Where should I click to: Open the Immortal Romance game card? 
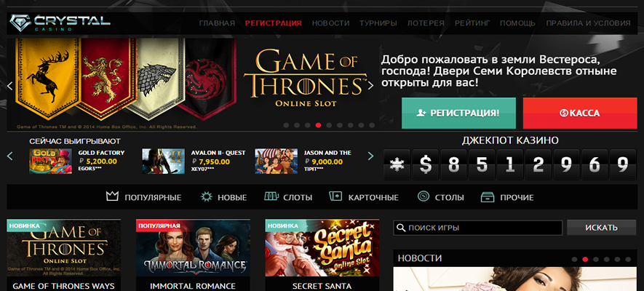(x=193, y=255)
